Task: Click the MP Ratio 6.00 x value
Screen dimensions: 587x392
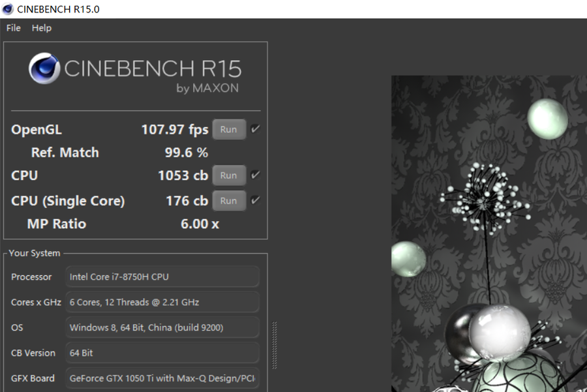Action: (x=200, y=224)
